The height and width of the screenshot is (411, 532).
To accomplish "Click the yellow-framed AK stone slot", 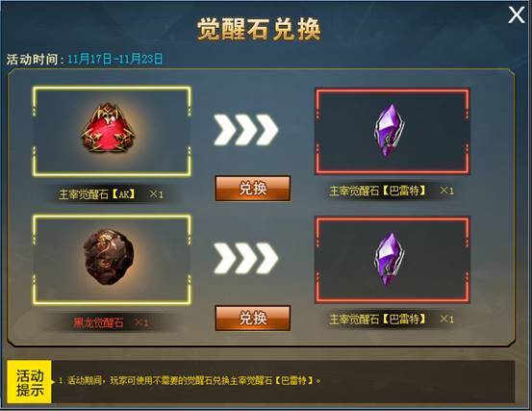I will [112, 131].
